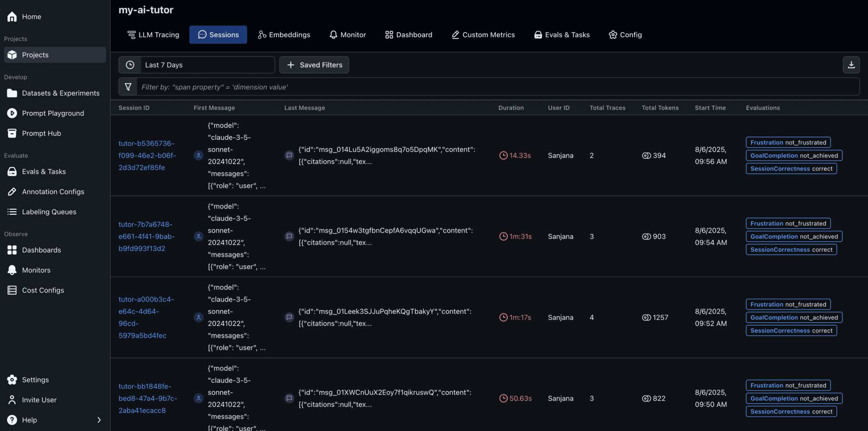This screenshot has width=868, height=431.
Task: Select Annotation Configs pencil icon
Action: click(x=12, y=191)
